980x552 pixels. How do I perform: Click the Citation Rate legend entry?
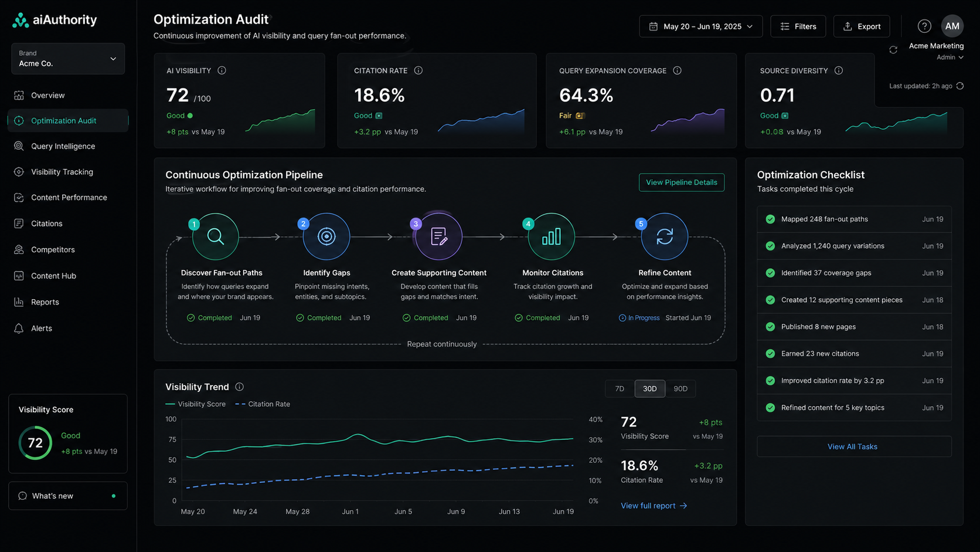263,404
